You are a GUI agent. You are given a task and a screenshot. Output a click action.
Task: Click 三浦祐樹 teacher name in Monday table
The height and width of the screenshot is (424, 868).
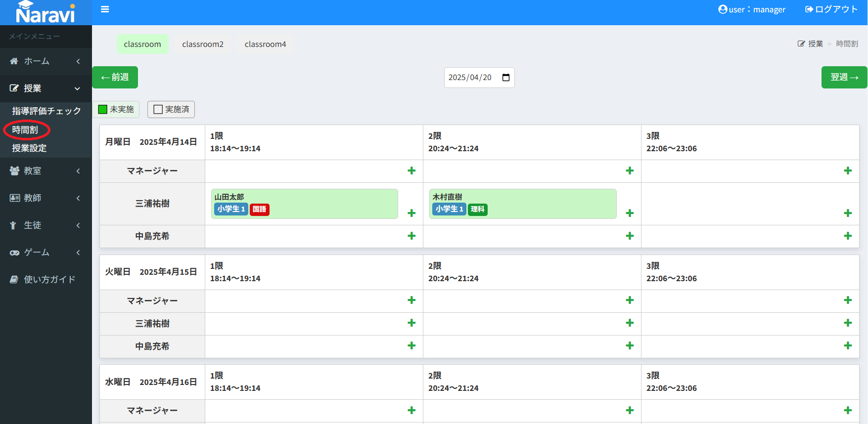point(152,204)
